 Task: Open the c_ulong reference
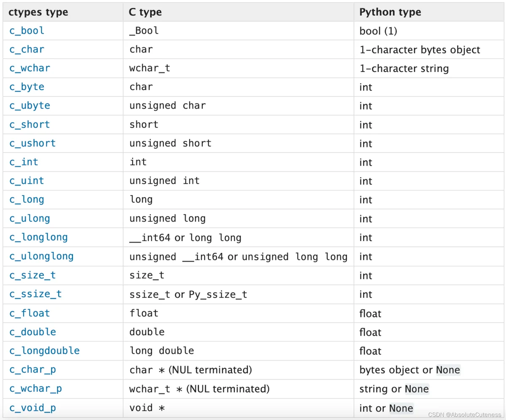(30, 219)
